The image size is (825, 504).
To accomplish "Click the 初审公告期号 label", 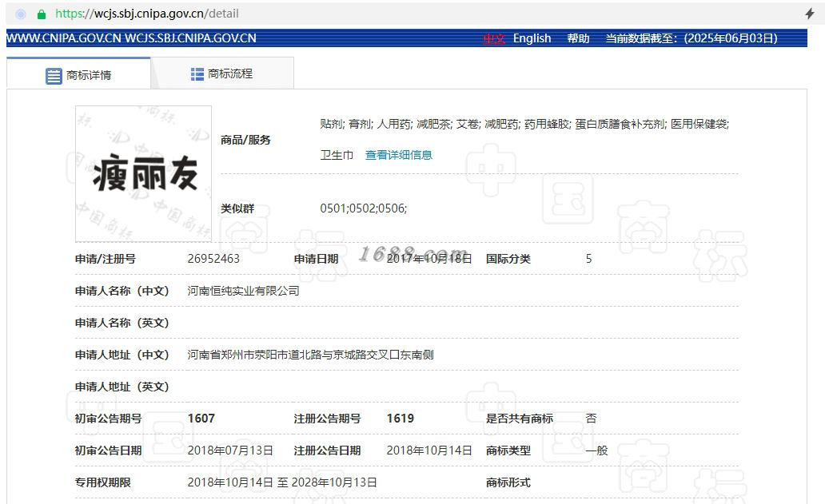I will (109, 419).
